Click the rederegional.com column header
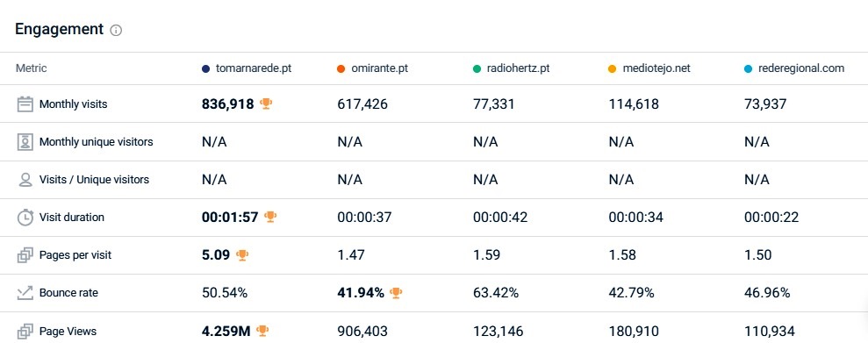 pyautogui.click(x=794, y=68)
